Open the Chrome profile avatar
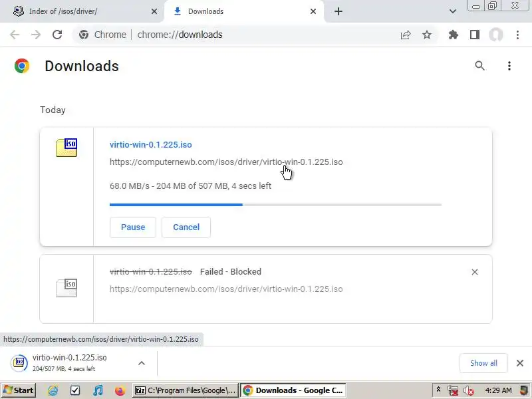This screenshot has width=532, height=399. (495, 35)
